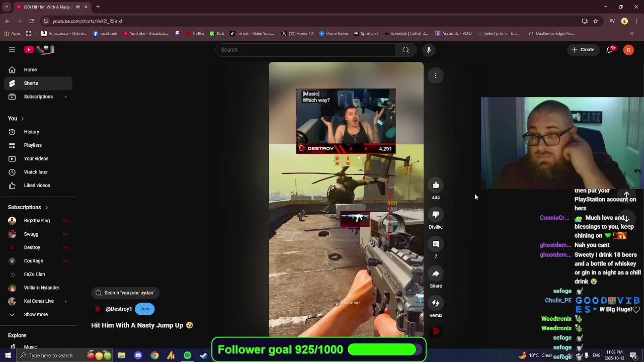Dislike the Short

coord(436,215)
